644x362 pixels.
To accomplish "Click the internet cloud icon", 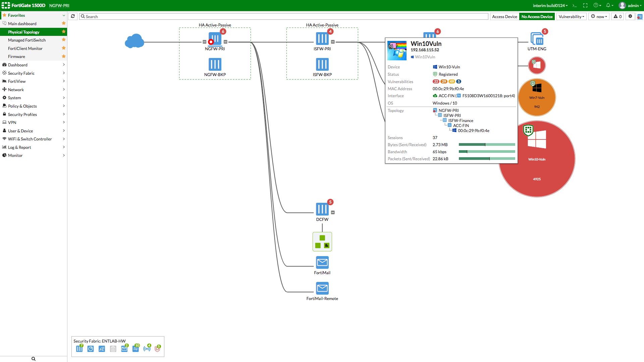I will click(x=135, y=41).
